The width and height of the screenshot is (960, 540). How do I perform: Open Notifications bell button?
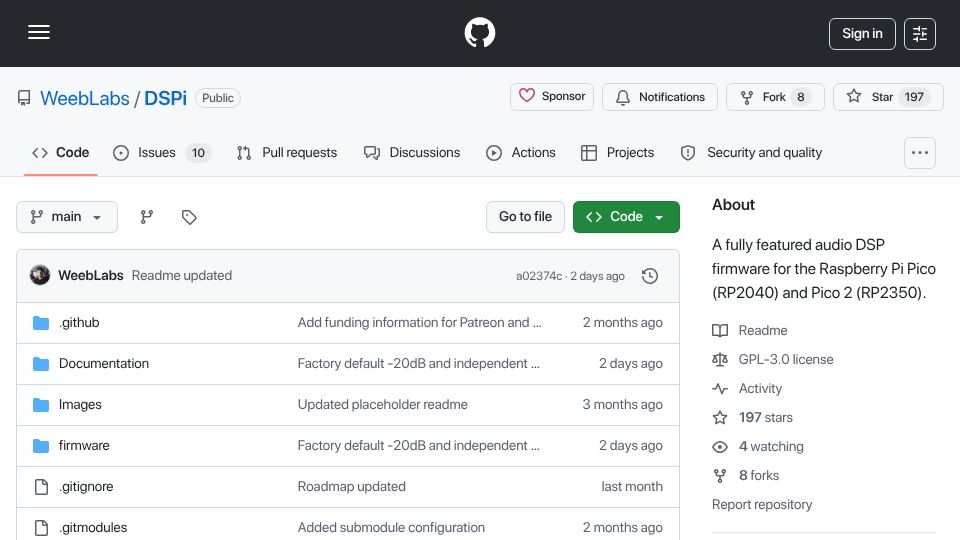tap(660, 97)
